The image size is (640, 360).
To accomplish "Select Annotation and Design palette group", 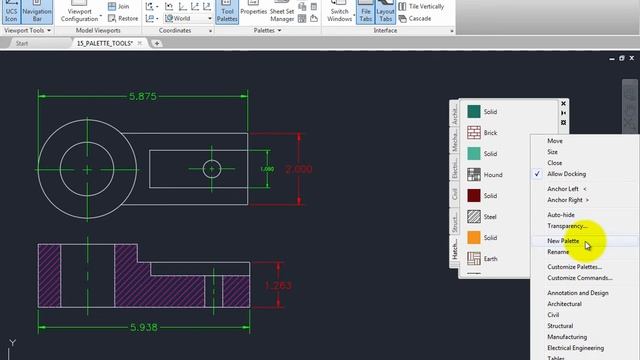I will 578,293.
